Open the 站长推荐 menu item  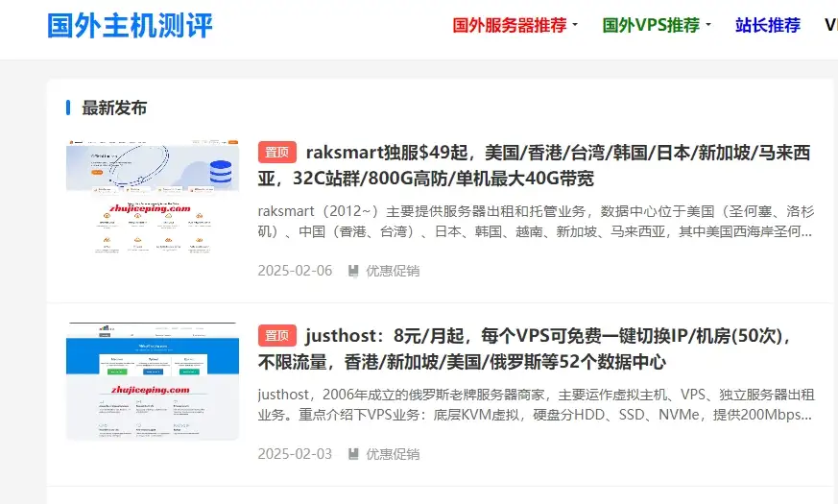pyautogui.click(x=768, y=25)
